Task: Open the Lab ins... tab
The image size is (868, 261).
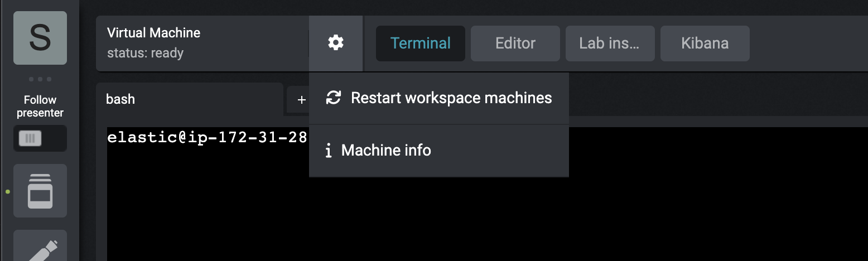Action: pyautogui.click(x=610, y=43)
